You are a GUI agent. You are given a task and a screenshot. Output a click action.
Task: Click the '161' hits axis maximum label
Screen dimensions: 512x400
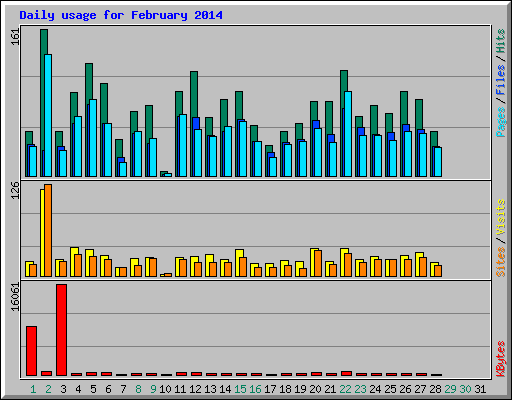pyautogui.click(x=15, y=37)
